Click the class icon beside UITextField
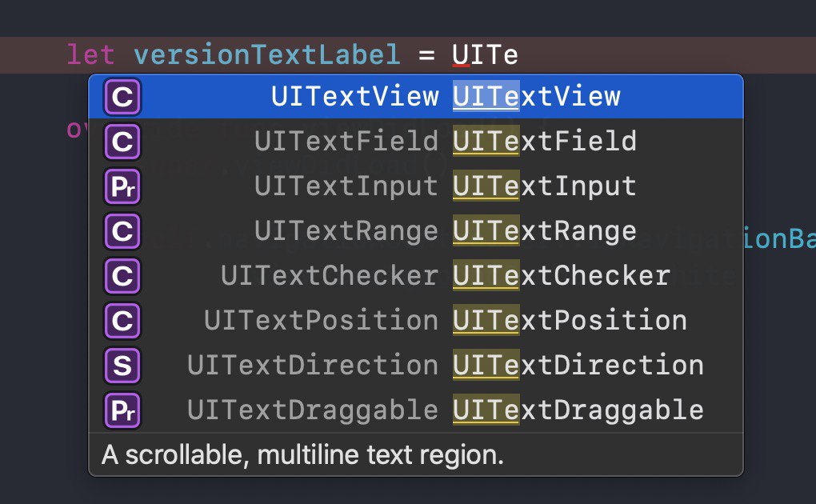 click(122, 142)
